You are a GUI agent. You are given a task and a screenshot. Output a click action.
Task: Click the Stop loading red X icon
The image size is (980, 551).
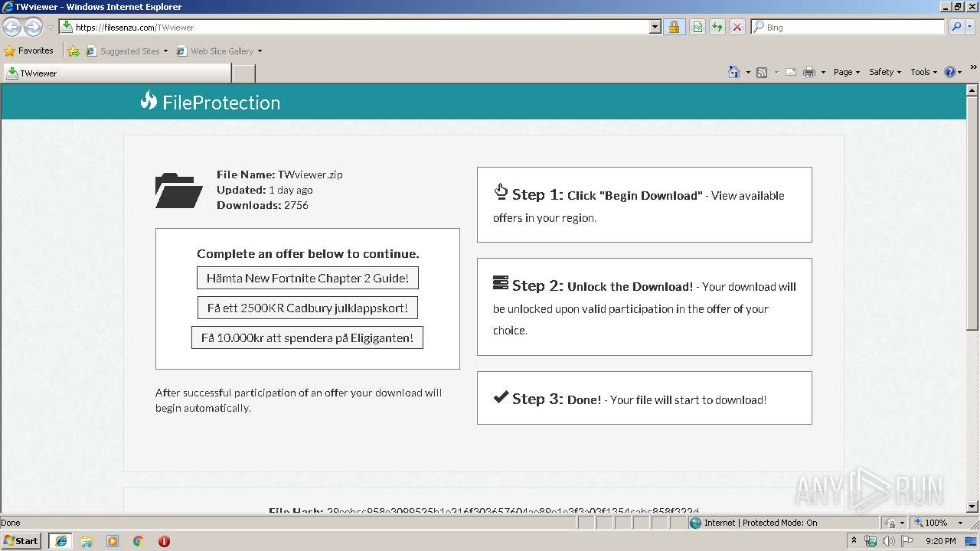coord(737,27)
